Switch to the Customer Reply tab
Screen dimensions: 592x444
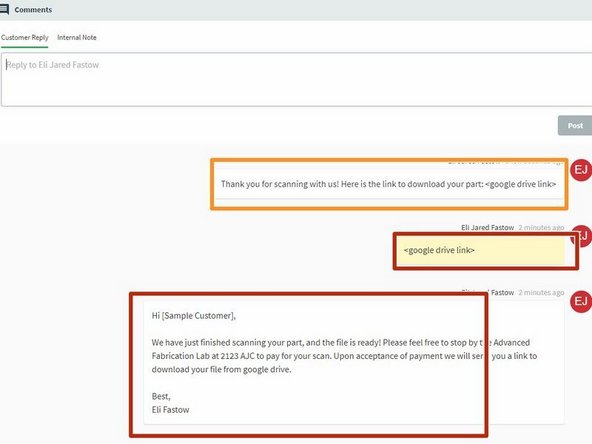pyautogui.click(x=25, y=37)
